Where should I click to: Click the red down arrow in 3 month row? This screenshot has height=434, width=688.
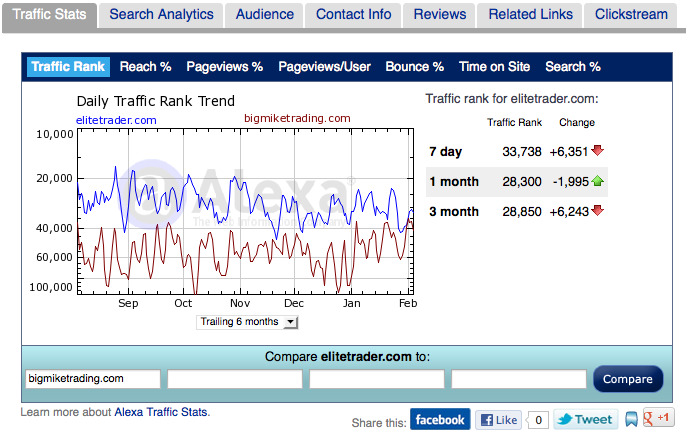pos(597,211)
